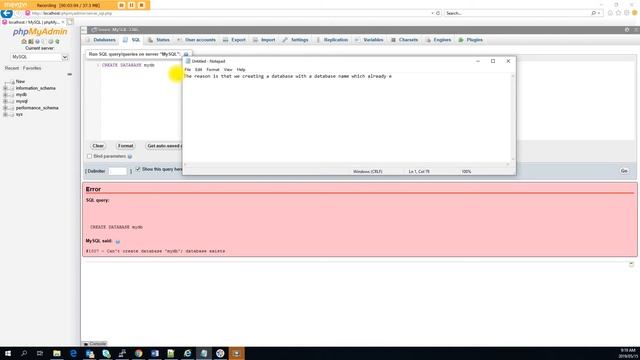Switch to Notepad taskbar icon
The width and height of the screenshot is (640, 360).
[x=204, y=353]
